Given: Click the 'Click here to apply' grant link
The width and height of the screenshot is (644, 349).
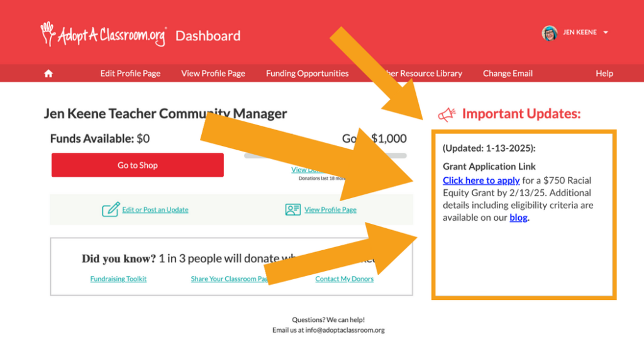Looking at the screenshot, I should pyautogui.click(x=481, y=180).
